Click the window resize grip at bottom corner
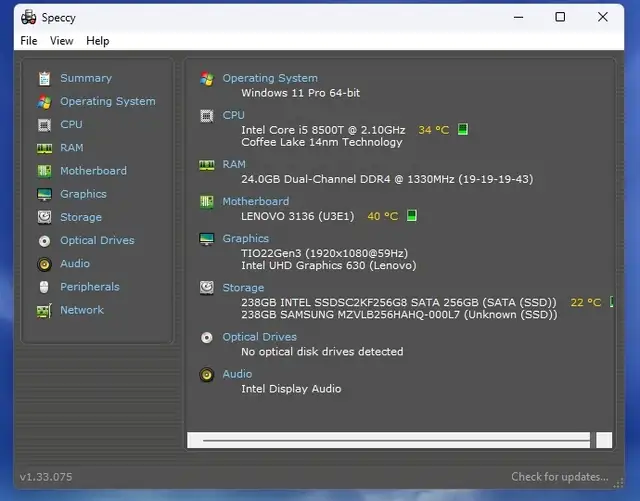This screenshot has width=640, height=501. pyautogui.click(x=619, y=483)
